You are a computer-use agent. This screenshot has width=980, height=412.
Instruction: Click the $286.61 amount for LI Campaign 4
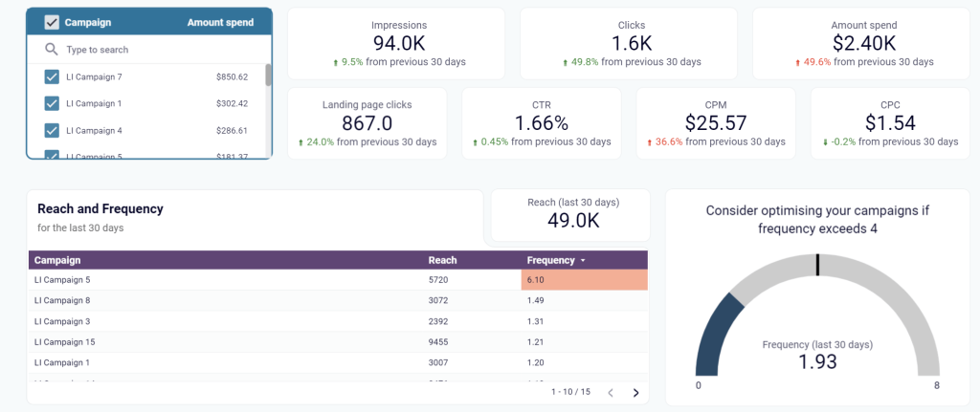click(x=233, y=130)
